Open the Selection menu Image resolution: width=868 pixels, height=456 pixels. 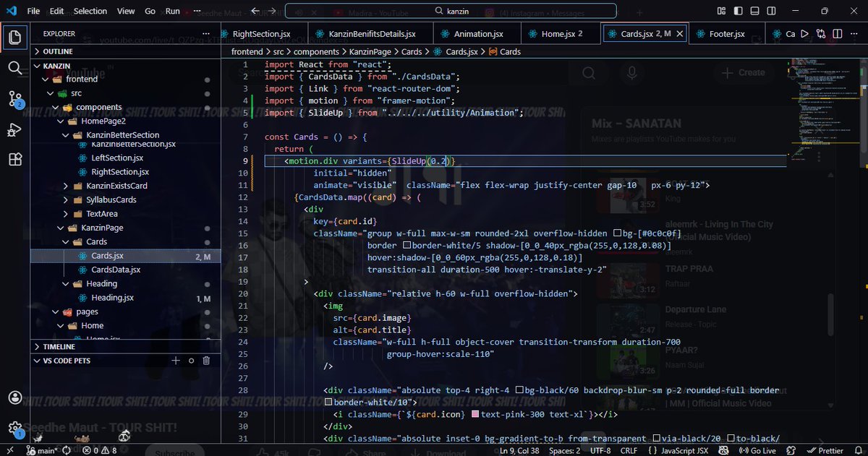pos(90,11)
